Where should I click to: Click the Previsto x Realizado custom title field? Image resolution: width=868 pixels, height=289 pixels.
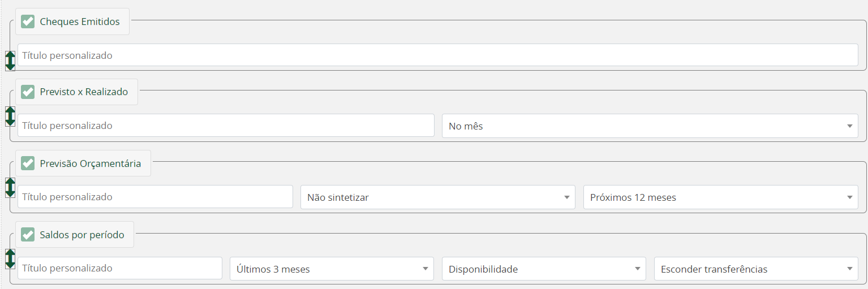(226, 126)
